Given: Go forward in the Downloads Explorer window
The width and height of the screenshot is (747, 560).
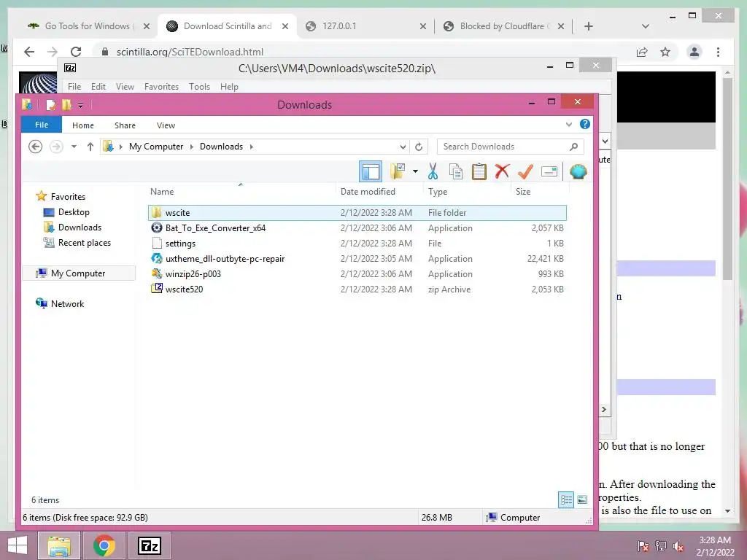Looking at the screenshot, I should pos(56,147).
